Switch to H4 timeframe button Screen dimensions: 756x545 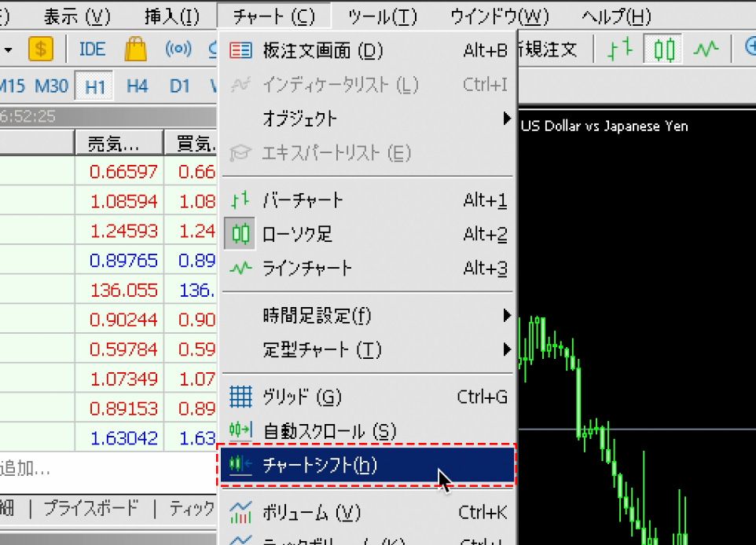(137, 86)
